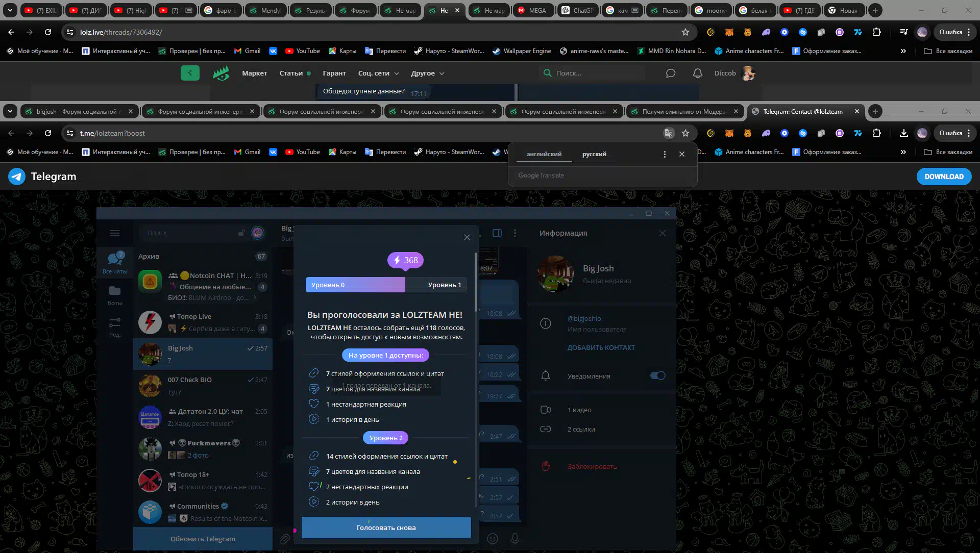980x553 pixels.
Task: Open the 'Communities' chat
Action: [203, 512]
